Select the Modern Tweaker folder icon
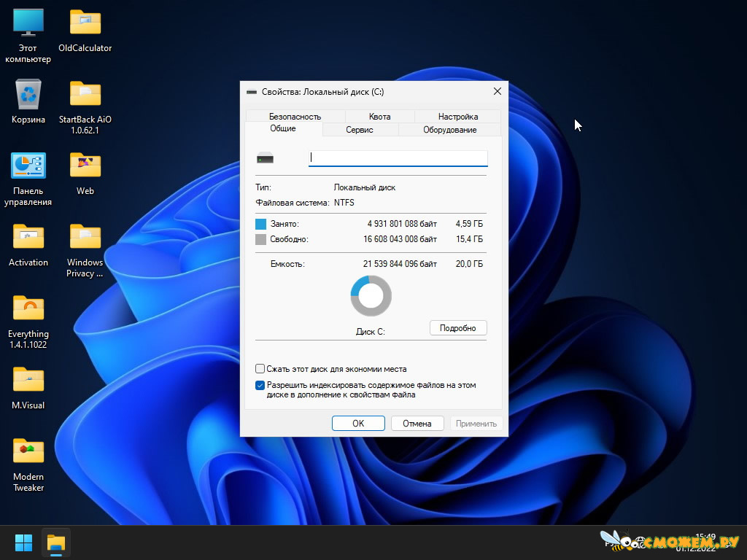This screenshot has height=560, width=747. click(28, 464)
